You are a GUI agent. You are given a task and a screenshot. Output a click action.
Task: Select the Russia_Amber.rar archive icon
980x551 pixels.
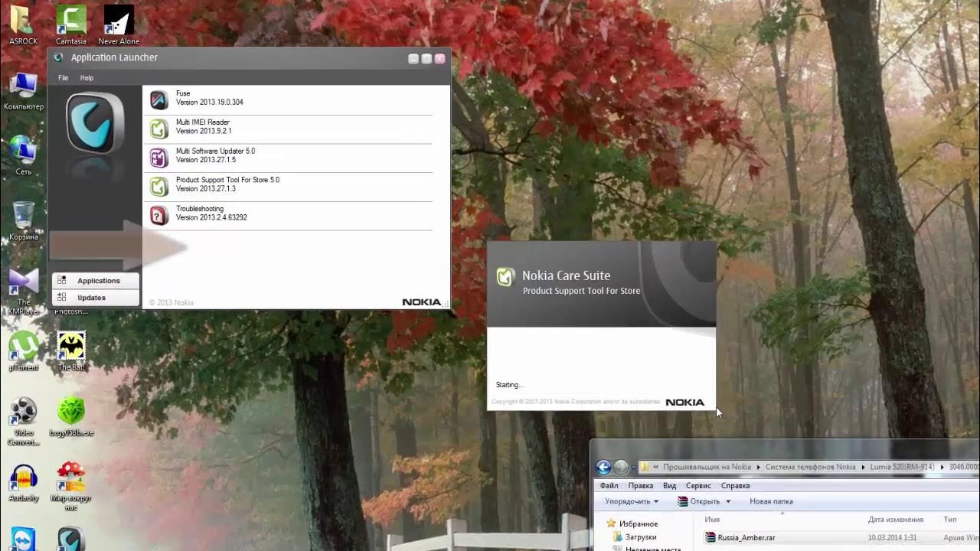coord(710,537)
